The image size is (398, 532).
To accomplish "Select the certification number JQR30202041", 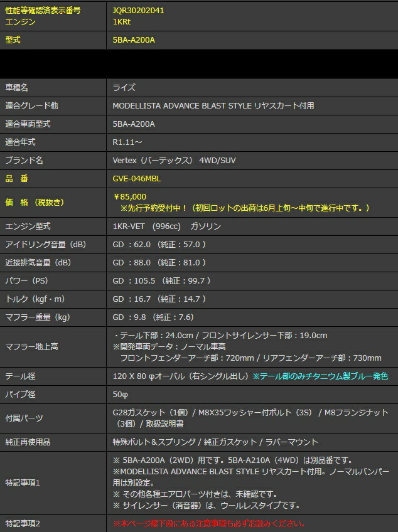I will pyautogui.click(x=138, y=11).
